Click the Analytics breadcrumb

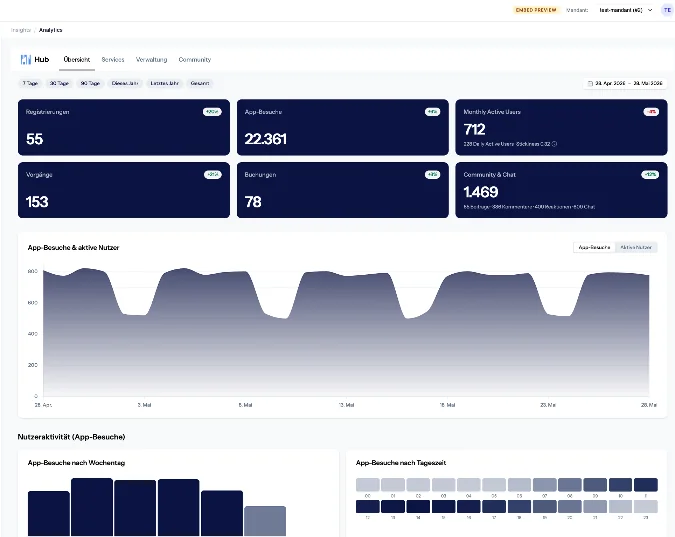(x=50, y=30)
